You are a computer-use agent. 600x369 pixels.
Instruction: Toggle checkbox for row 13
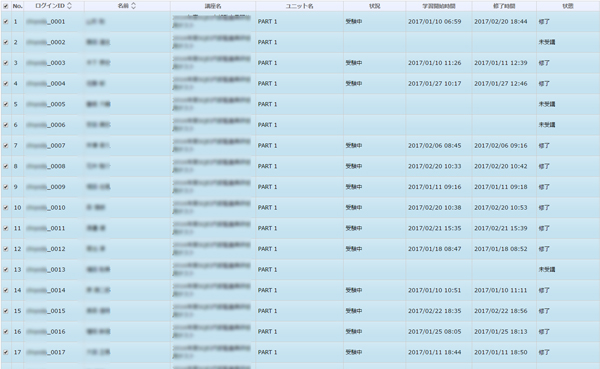[x=6, y=269]
